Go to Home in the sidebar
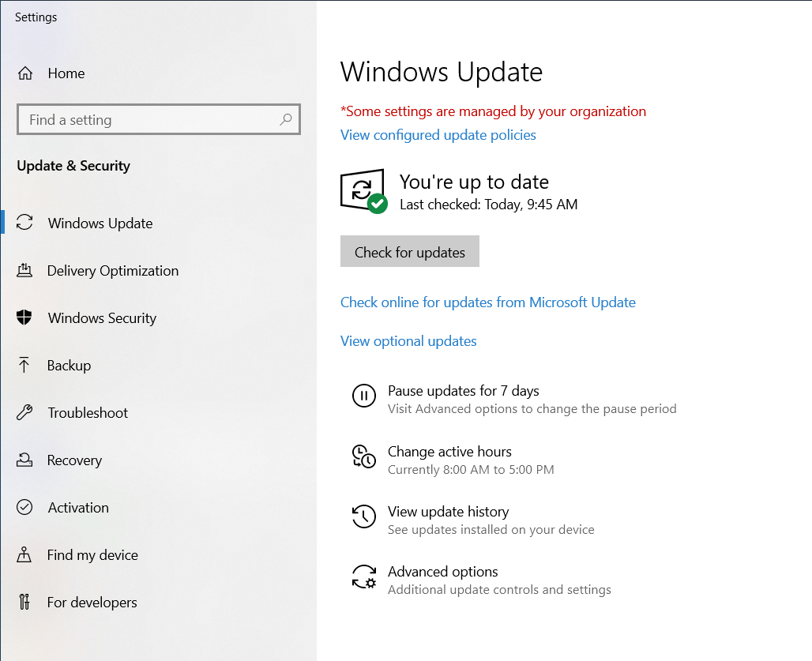812x661 pixels. pyautogui.click(x=66, y=73)
